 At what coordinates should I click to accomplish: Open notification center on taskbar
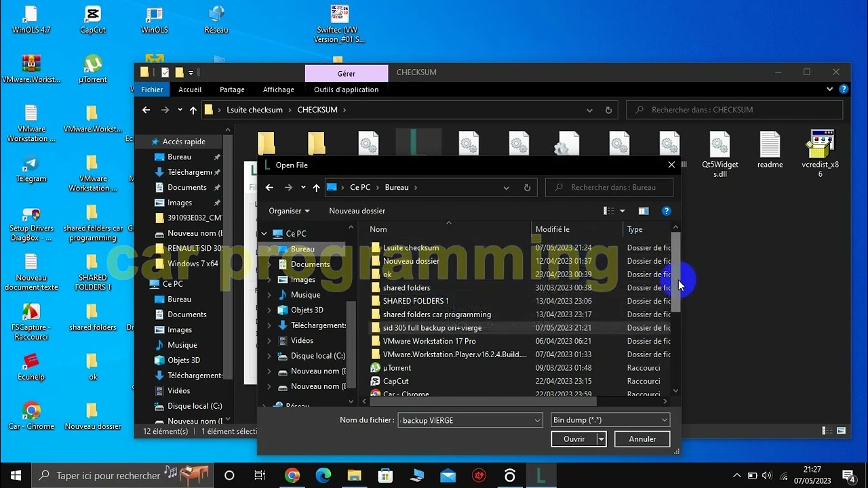pos(848,476)
